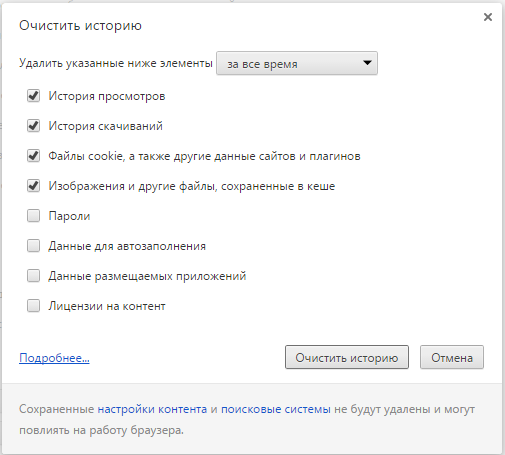Open the time range dropdown за все время
Viewport: 505px width, 455px height.
click(297, 63)
